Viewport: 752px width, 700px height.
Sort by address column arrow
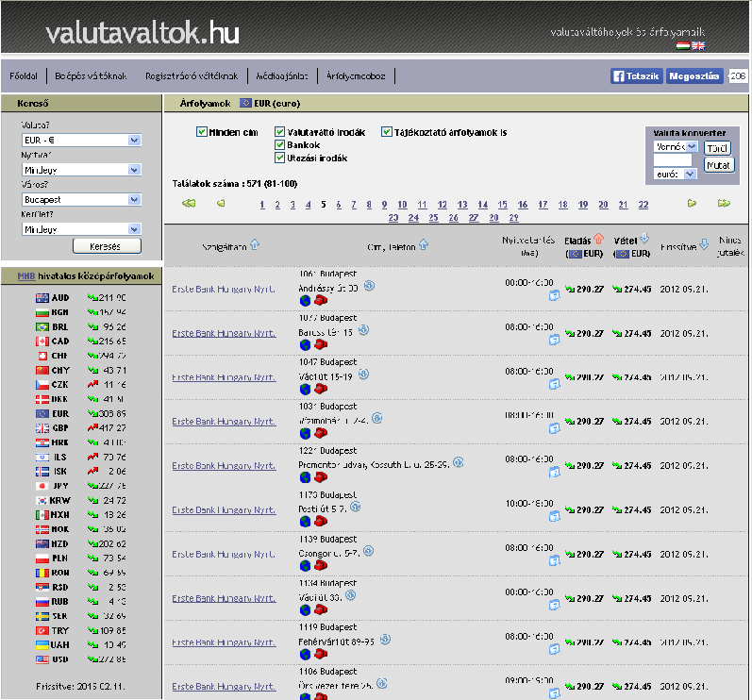point(423,244)
